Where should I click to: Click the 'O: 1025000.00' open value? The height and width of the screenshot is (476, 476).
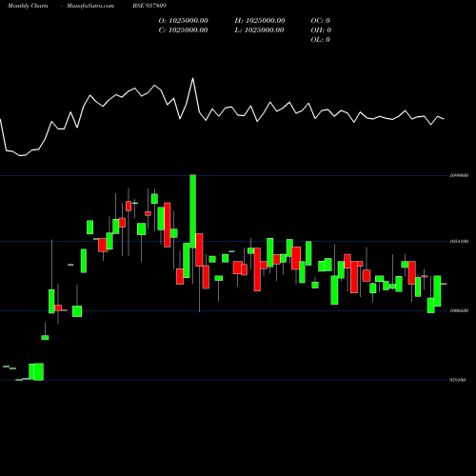(x=183, y=21)
